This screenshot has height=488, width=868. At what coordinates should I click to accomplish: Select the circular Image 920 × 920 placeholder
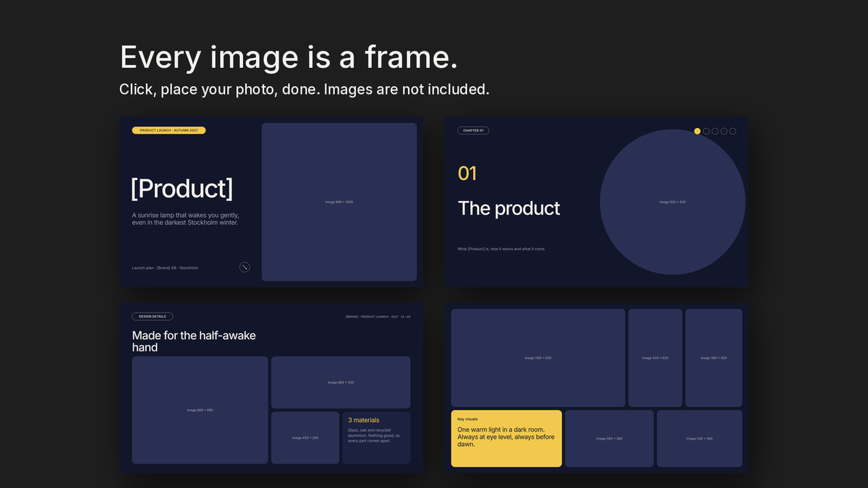[x=673, y=202]
